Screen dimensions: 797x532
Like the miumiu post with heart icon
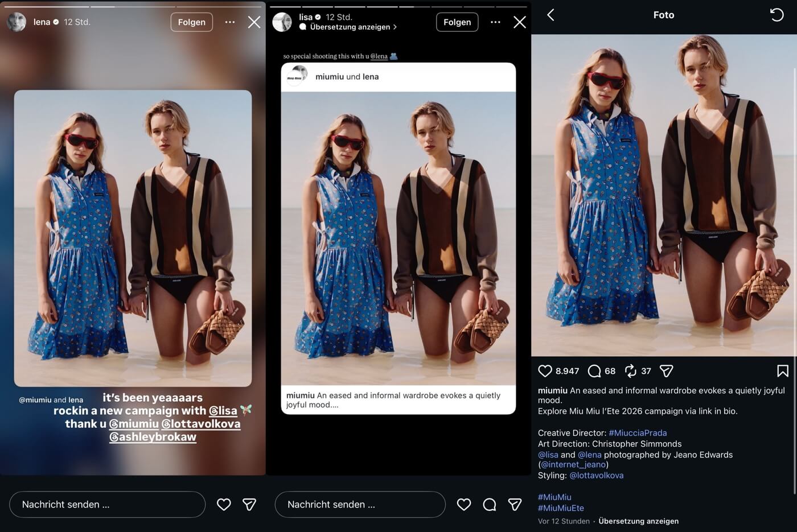coord(545,371)
